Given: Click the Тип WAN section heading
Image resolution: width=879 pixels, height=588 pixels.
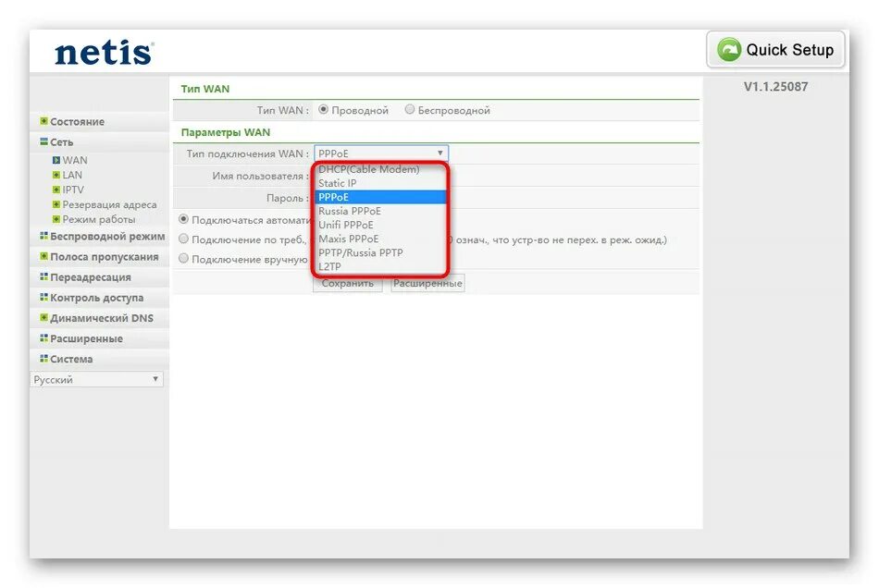Looking at the screenshot, I should point(205,89).
